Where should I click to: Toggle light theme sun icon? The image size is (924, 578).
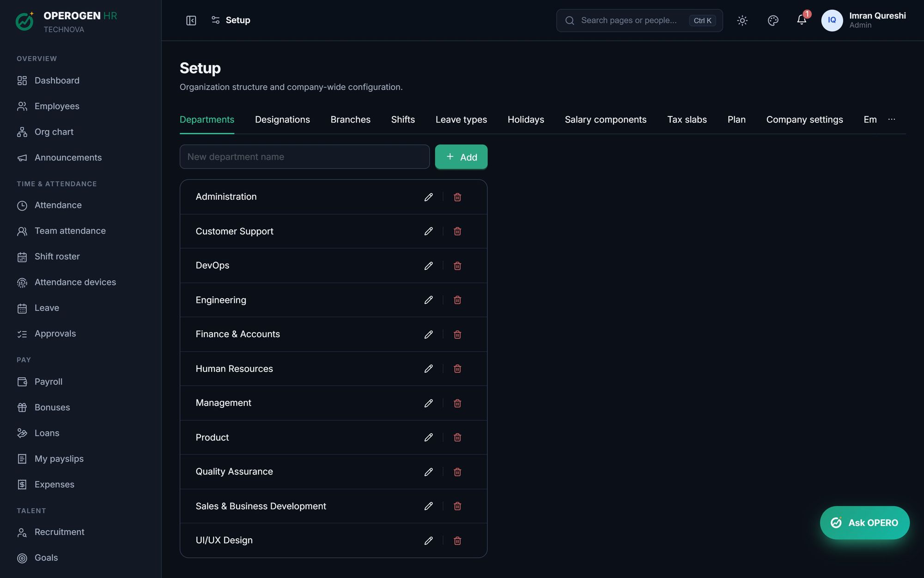click(x=742, y=20)
